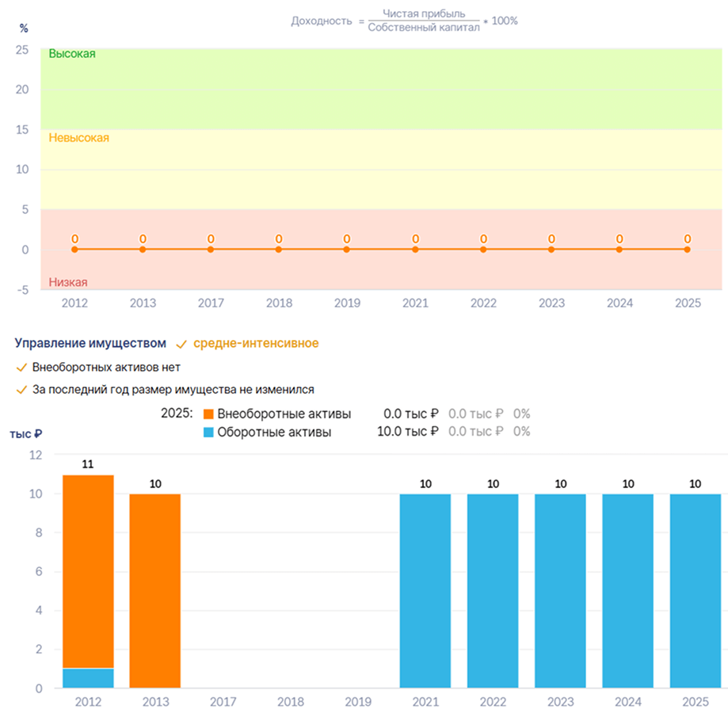Click the Управление имуществом heading
This screenshot has height=713, width=728.
point(90,344)
